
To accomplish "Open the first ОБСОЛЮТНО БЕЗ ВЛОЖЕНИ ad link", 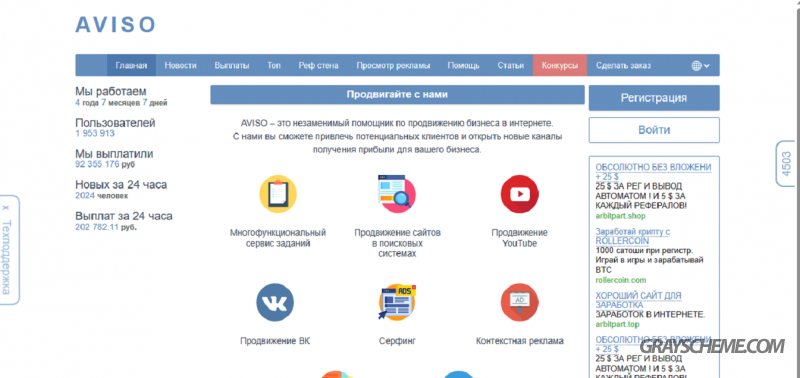I will (653, 172).
